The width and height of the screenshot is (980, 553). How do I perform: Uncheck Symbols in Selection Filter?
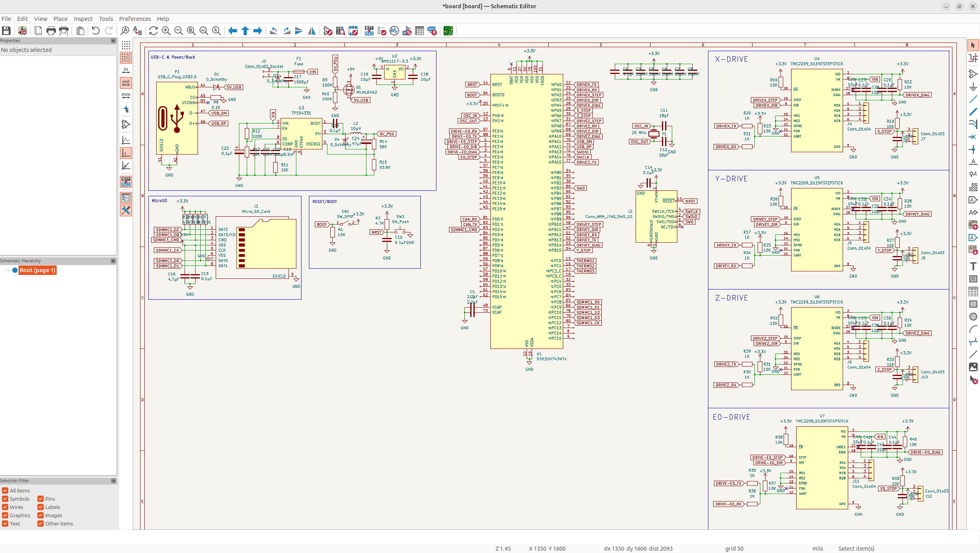(x=6, y=498)
